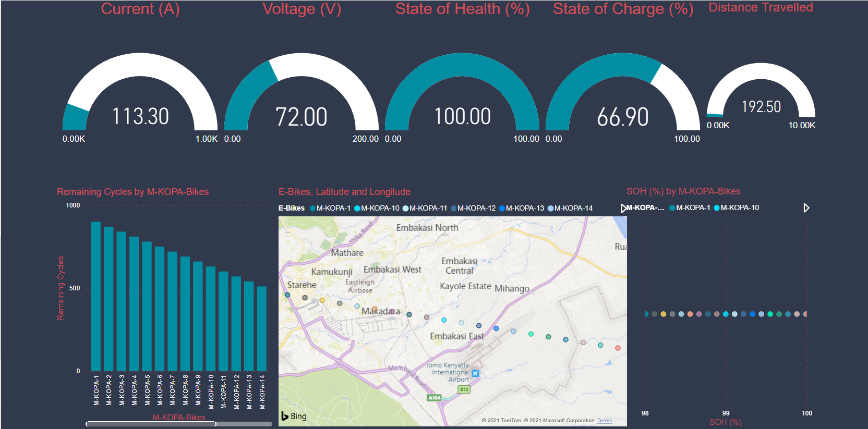Click the A104 road shield on the map
This screenshot has height=429, width=868.
pyautogui.click(x=435, y=398)
